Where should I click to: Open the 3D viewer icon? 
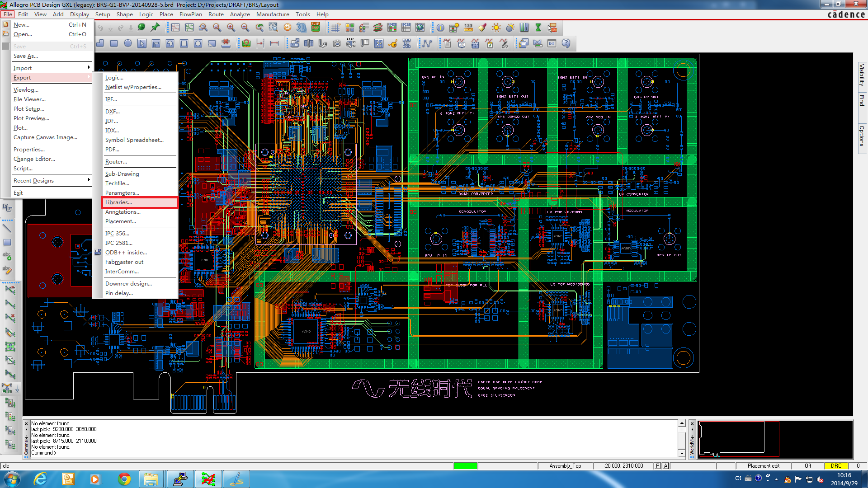[301, 28]
